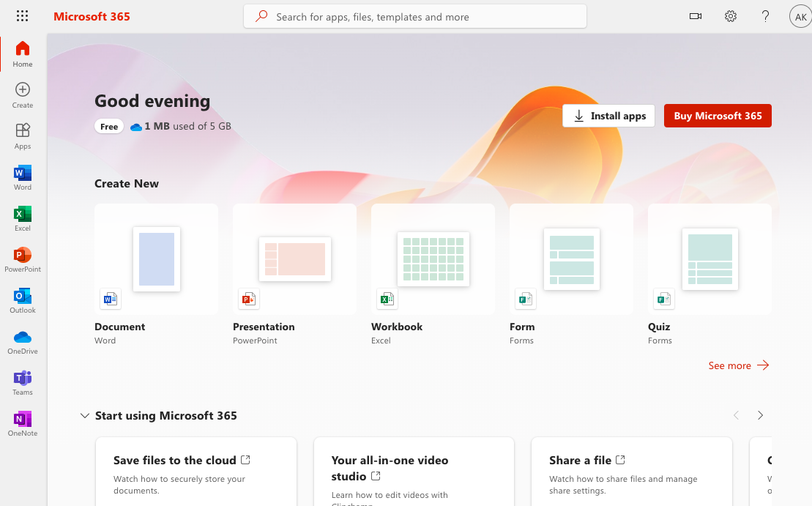Click the Forms icon on the Form card

pos(525,299)
